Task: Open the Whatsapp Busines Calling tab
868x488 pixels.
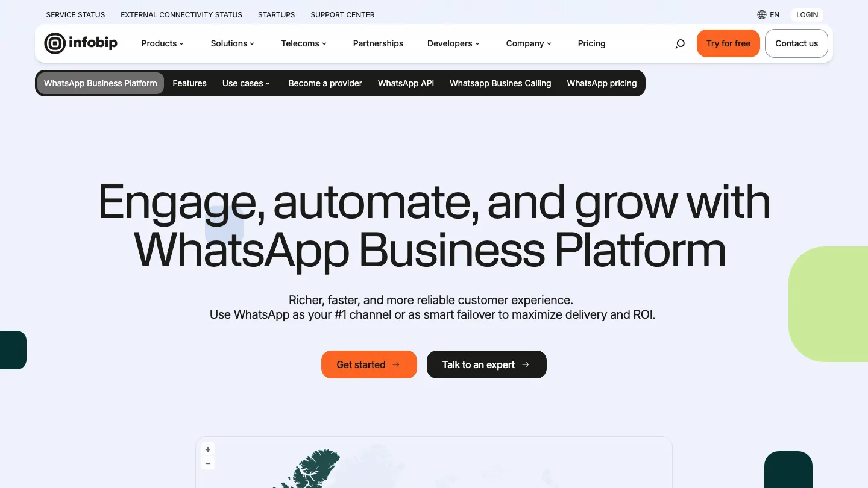Action: (x=500, y=83)
